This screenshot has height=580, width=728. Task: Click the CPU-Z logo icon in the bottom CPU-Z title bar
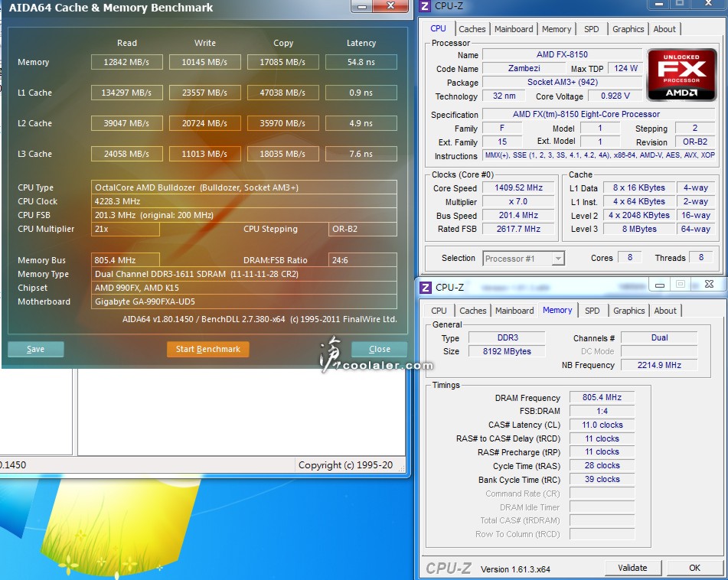click(426, 287)
